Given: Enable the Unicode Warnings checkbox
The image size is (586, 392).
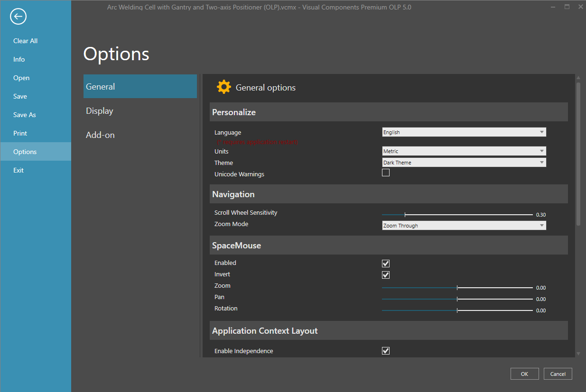Looking at the screenshot, I should [x=386, y=173].
